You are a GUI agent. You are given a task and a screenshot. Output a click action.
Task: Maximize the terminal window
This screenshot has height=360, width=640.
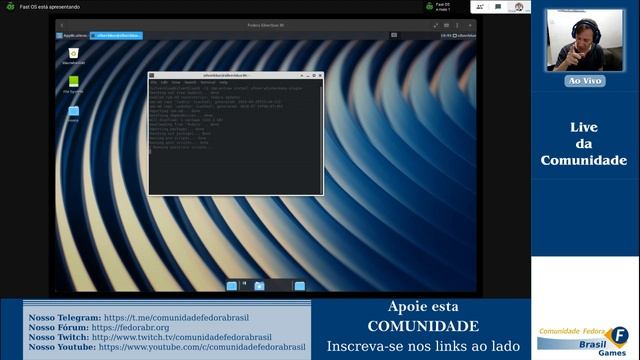tap(314, 76)
